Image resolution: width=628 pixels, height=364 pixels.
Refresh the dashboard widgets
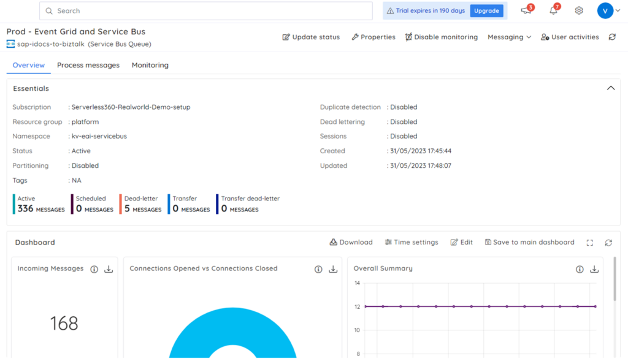(x=608, y=242)
